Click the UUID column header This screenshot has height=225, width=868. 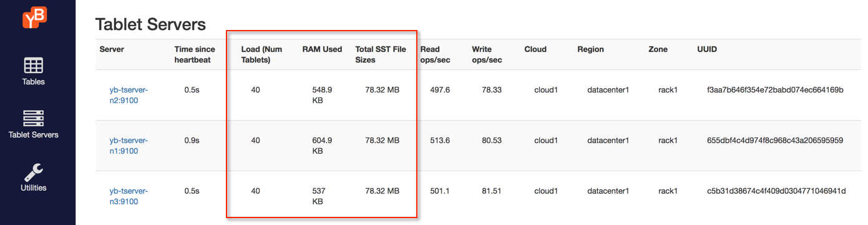[x=707, y=49]
